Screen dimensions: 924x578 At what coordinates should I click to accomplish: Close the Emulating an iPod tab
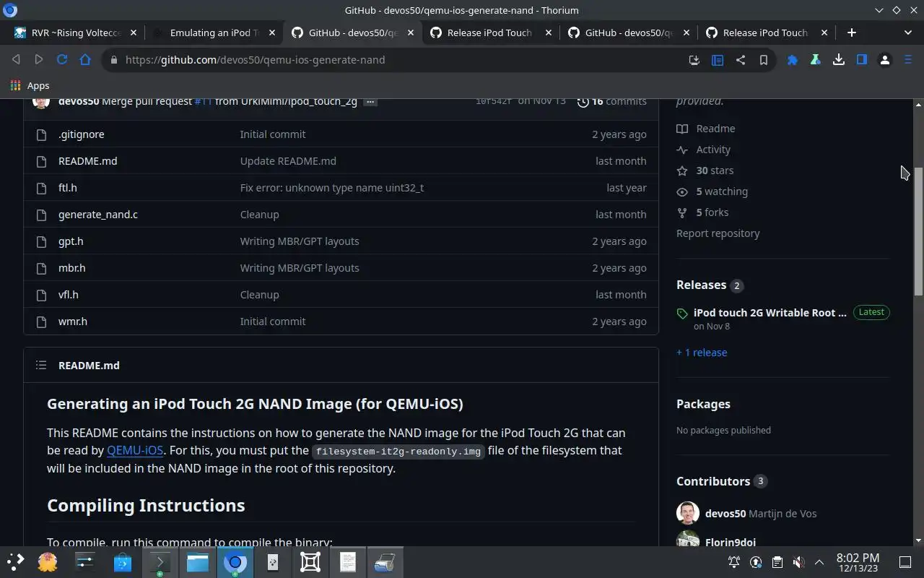point(272,33)
